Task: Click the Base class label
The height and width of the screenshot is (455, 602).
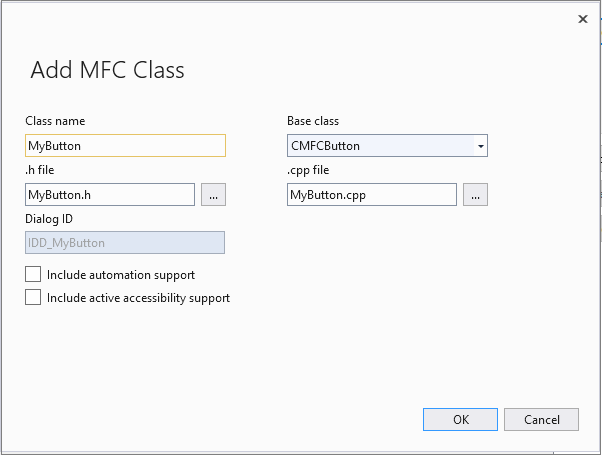Action: [313, 121]
